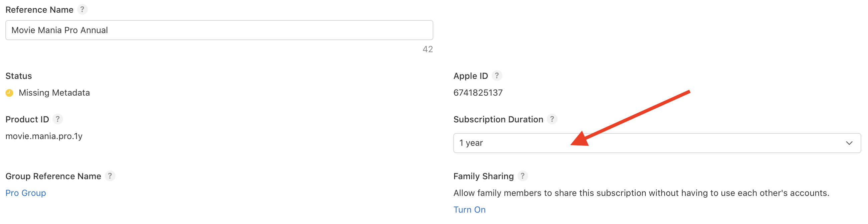Click the chevron arrow in the duration dropdown

[849, 143]
